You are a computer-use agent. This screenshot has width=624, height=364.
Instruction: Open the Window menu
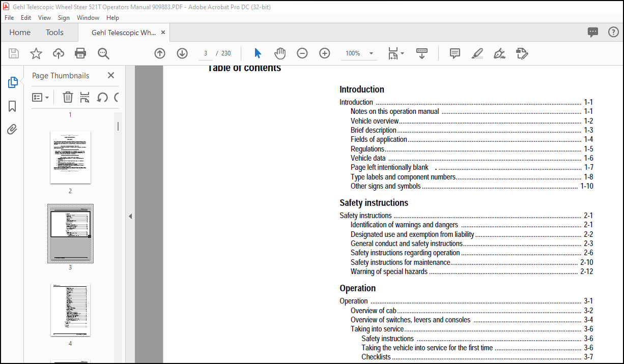tap(88, 17)
